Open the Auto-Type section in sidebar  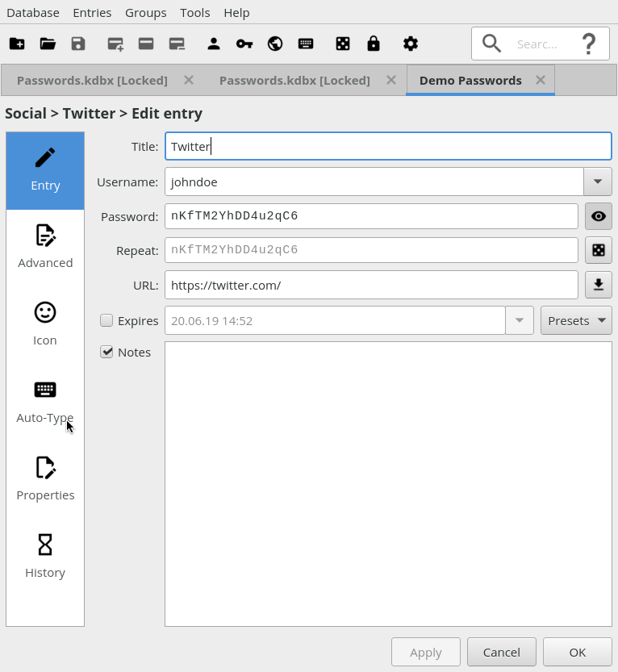click(x=45, y=402)
